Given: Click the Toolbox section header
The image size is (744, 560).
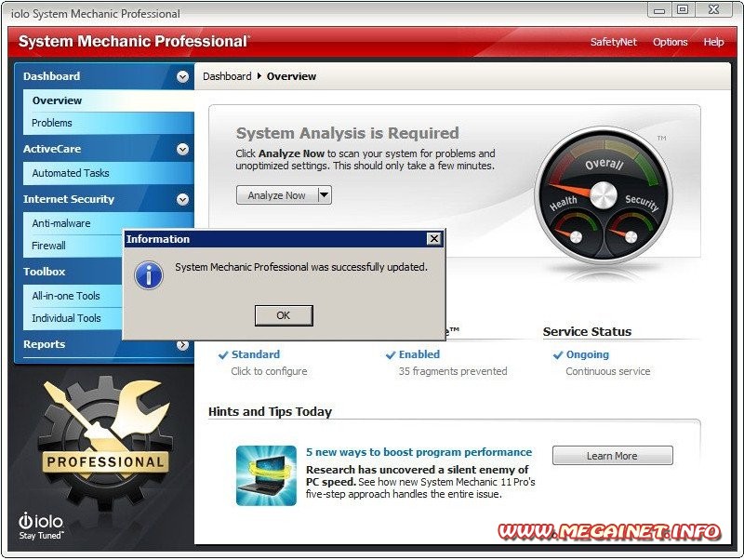Looking at the screenshot, I should [45, 272].
